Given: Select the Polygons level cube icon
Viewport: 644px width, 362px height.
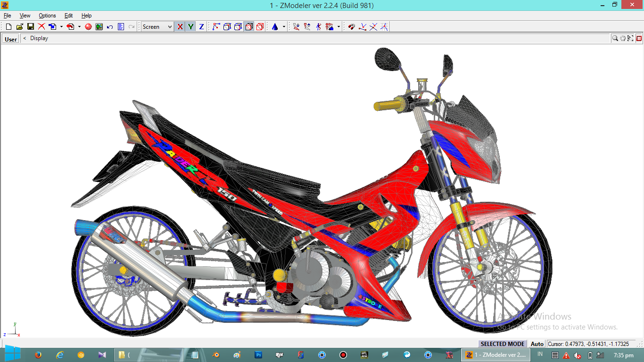Looking at the screenshot, I should pyautogui.click(x=238, y=27).
